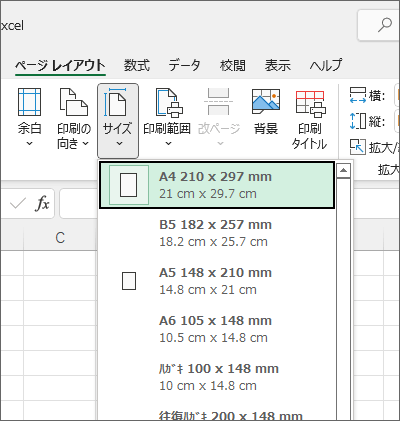Screen dimensions: 400x421
Task: Click the paper size list scrollbar track
Action: coord(343,299)
